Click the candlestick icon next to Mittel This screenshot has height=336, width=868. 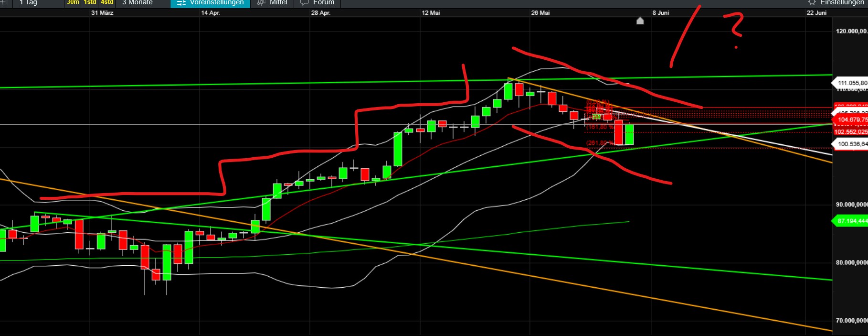click(x=261, y=2)
